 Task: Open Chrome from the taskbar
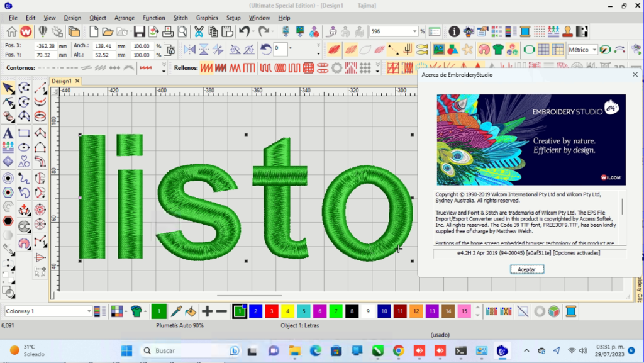tap(397, 350)
